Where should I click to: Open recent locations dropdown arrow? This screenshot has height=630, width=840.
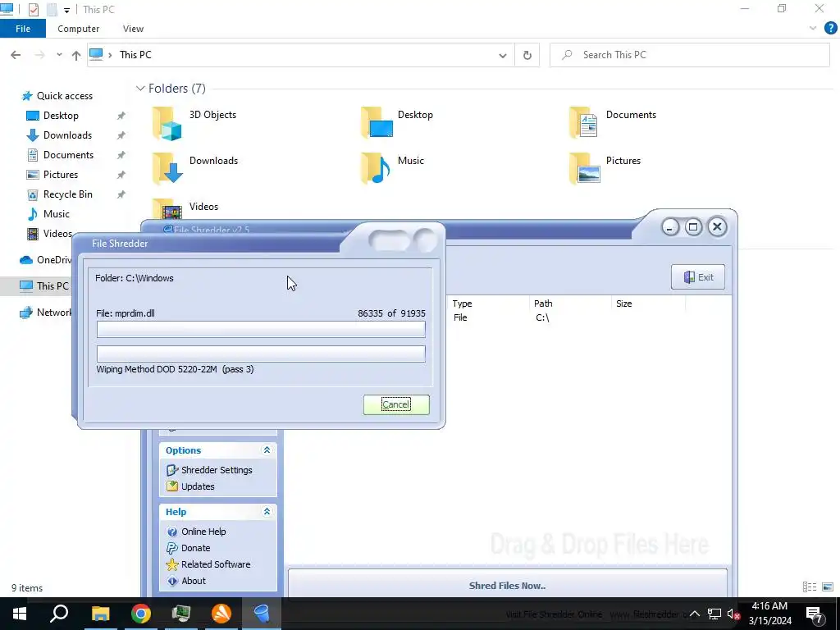59,55
